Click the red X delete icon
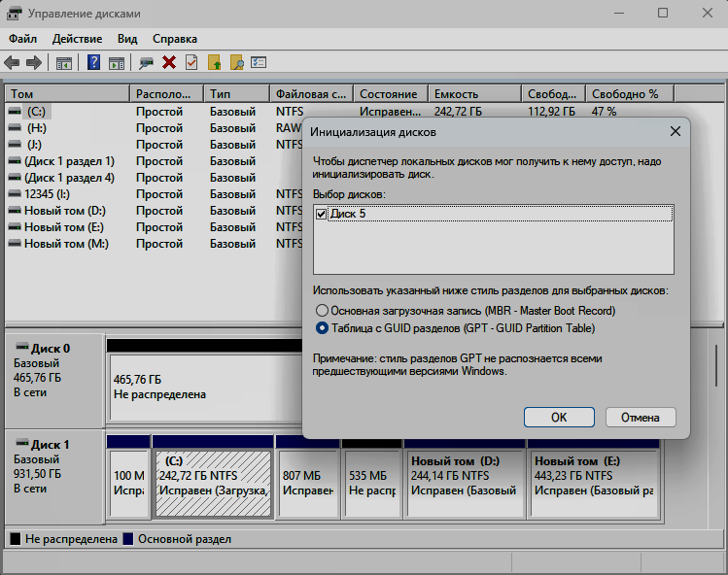 (169, 62)
